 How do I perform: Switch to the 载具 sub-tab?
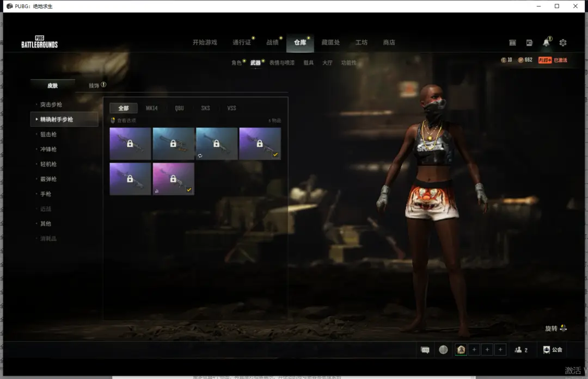coord(309,63)
